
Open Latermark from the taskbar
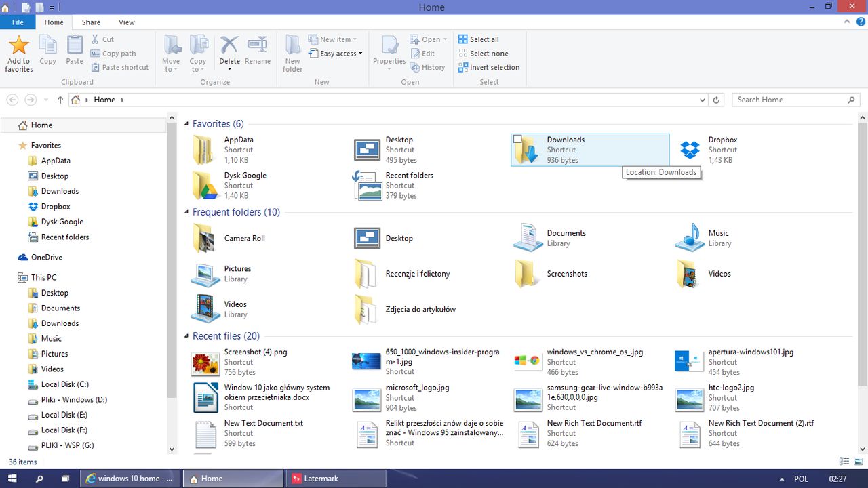(335, 479)
